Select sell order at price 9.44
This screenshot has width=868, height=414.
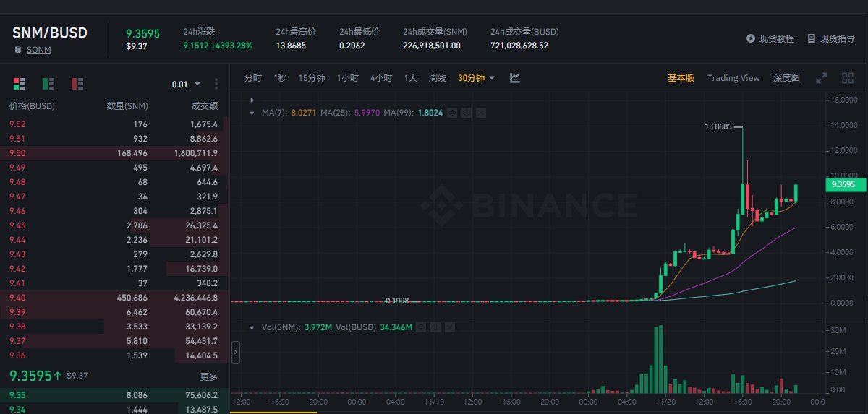[x=115, y=240]
